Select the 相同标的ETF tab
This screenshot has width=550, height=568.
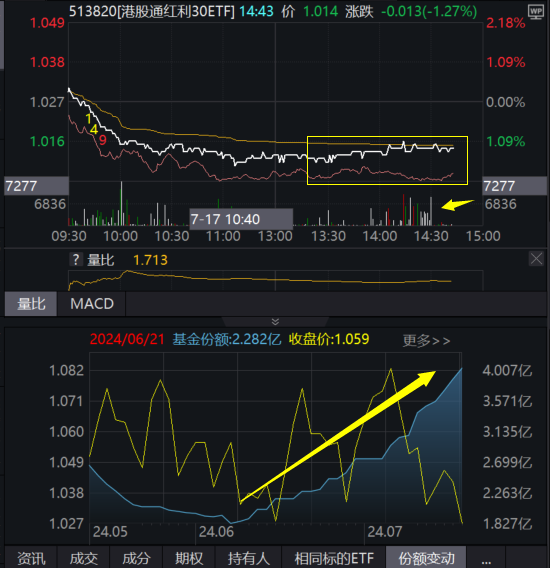[334, 558]
